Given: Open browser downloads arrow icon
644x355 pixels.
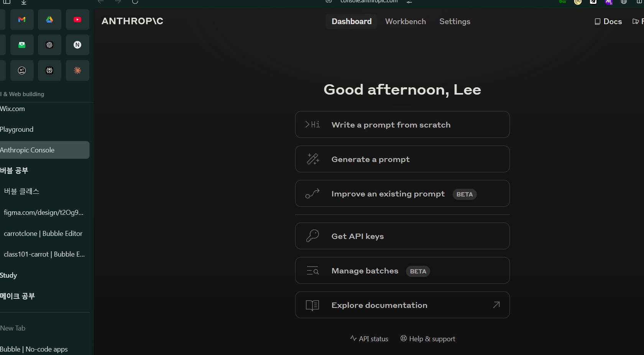Looking at the screenshot, I should (24, 2).
